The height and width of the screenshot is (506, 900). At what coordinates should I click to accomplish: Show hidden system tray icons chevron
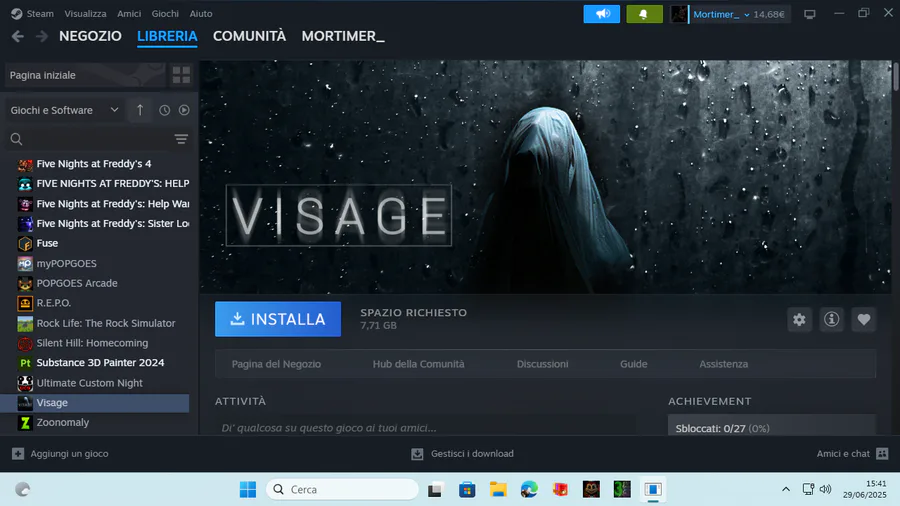(786, 489)
